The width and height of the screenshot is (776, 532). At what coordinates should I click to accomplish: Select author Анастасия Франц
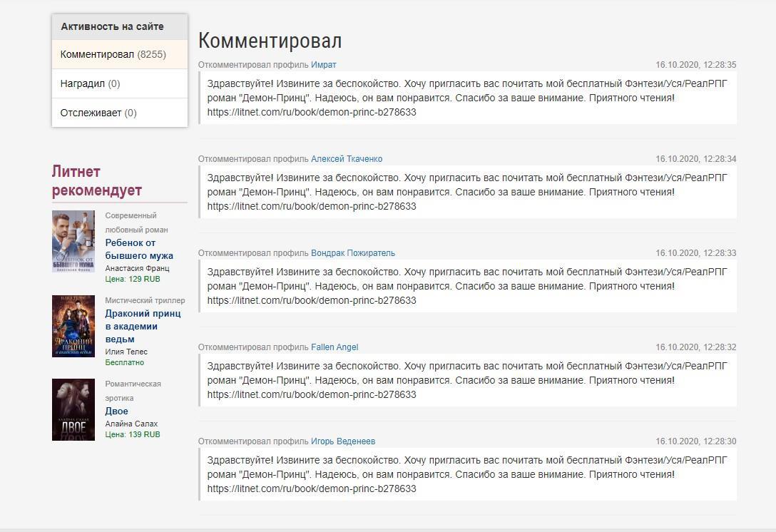137,268
